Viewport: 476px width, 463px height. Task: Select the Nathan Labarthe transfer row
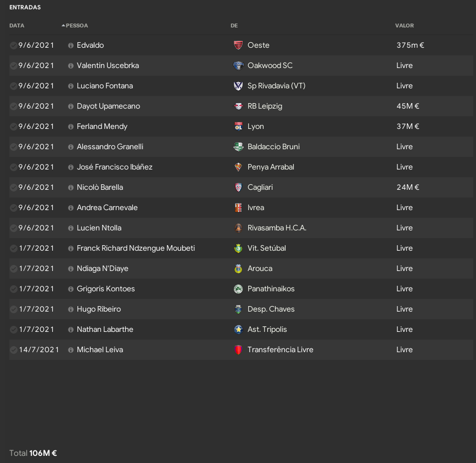(241, 330)
